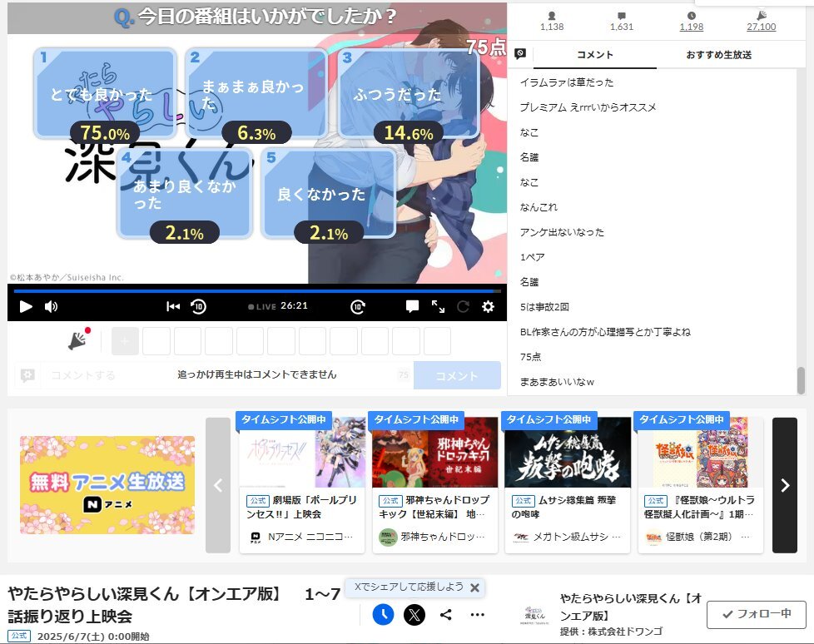Open the やたらやらしい深見くん channel avatar
This screenshot has width=814, height=644.
pyautogui.click(x=534, y=615)
